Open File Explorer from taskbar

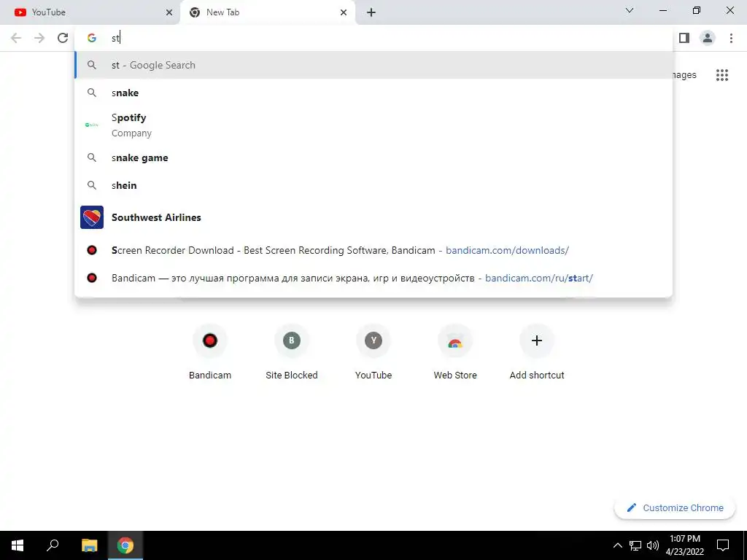(x=90, y=545)
